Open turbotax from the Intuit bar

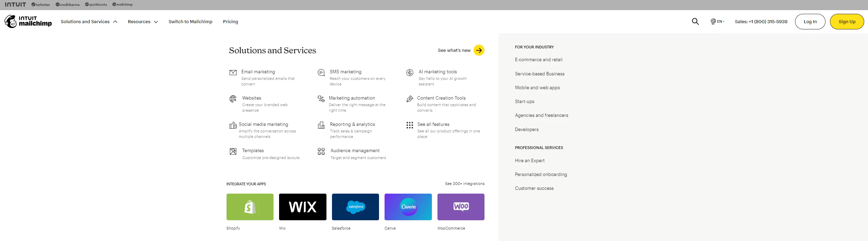[x=40, y=4]
